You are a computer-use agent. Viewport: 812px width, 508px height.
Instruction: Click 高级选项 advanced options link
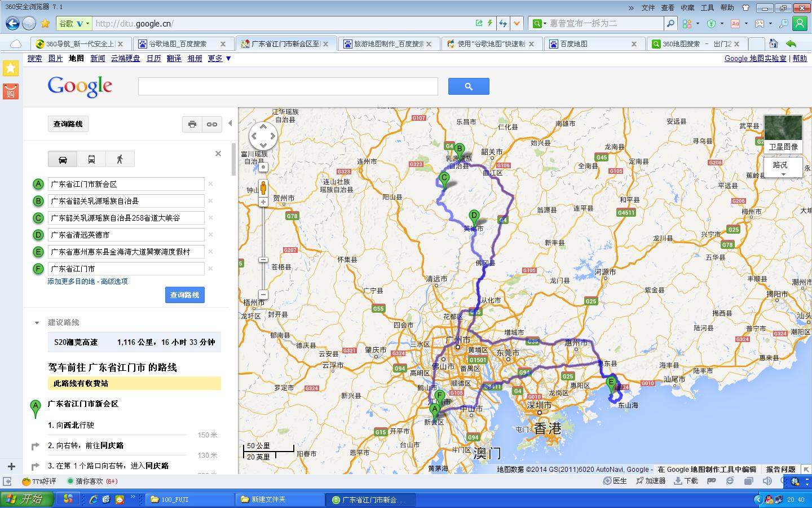[x=114, y=281]
